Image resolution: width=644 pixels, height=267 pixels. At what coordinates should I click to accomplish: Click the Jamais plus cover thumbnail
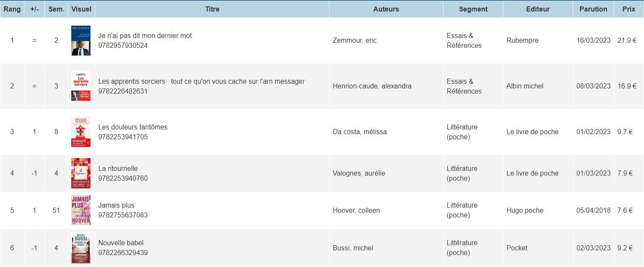point(81,210)
